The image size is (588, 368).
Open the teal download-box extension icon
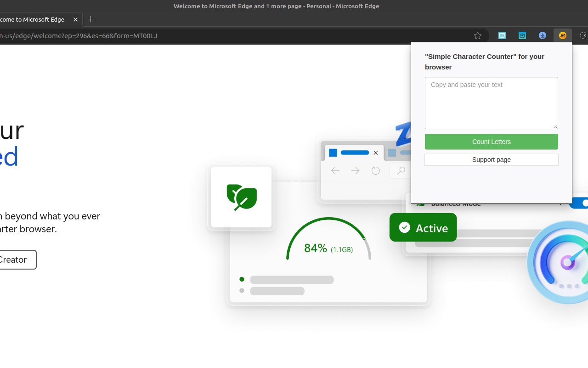pos(522,35)
